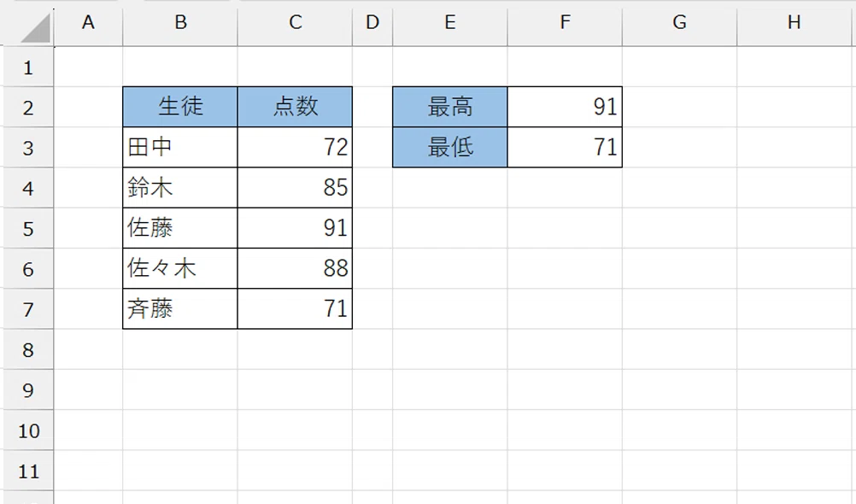This screenshot has width=856, height=504.
Task: Click the 点数 header cell
Action: [295, 107]
